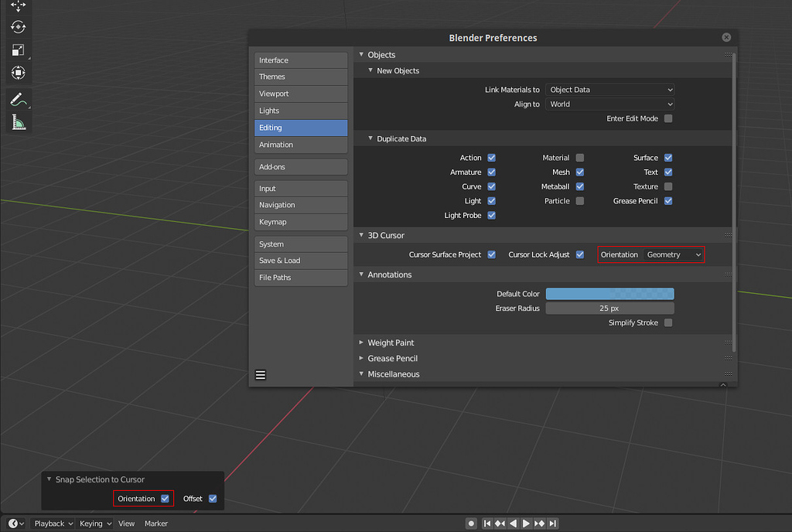
Task: Open the Link Materials to dropdown
Action: pyautogui.click(x=609, y=90)
